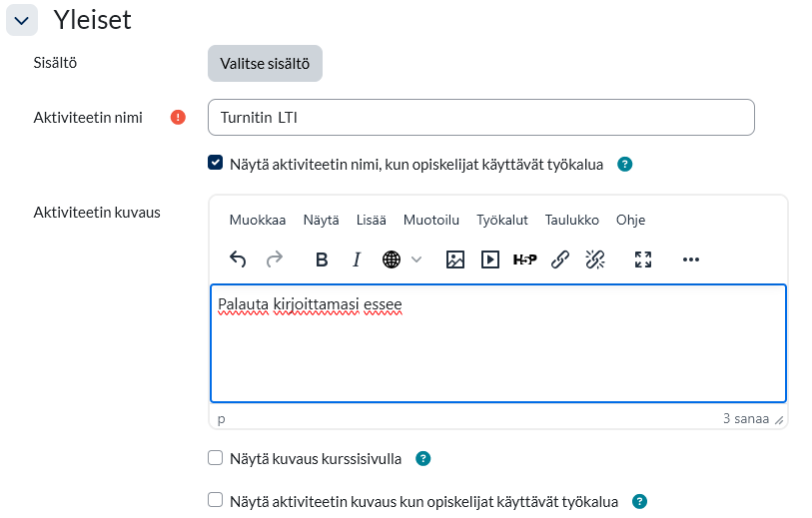Click the Valitse sisältö button
Screen dimensions: 812x518
tap(265, 63)
